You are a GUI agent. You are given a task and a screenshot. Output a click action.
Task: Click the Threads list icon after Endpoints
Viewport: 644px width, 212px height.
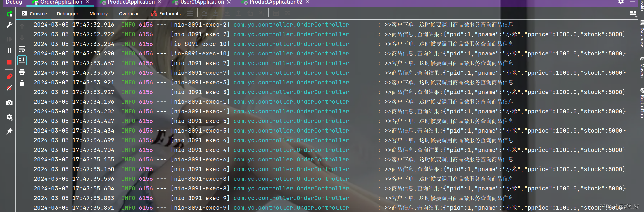pos(190,13)
